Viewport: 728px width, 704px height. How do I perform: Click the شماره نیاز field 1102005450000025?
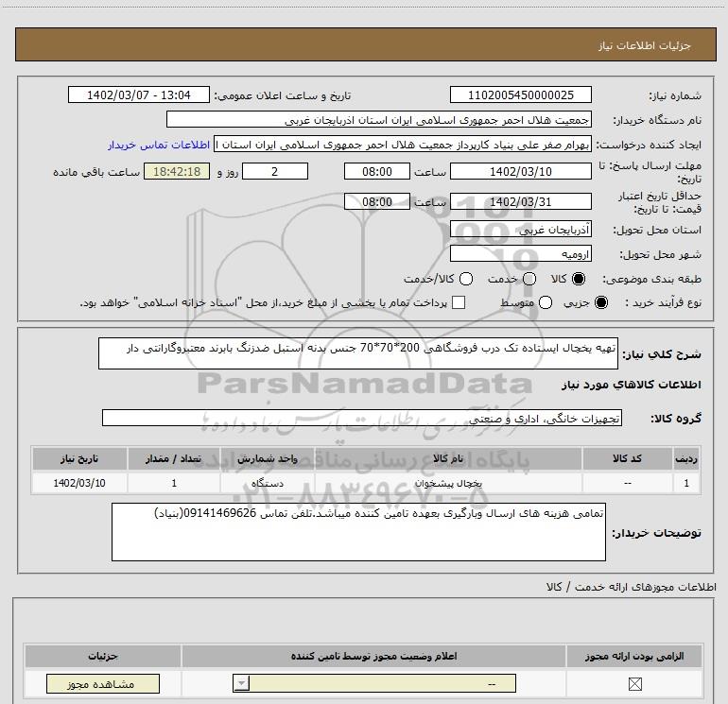click(520, 94)
